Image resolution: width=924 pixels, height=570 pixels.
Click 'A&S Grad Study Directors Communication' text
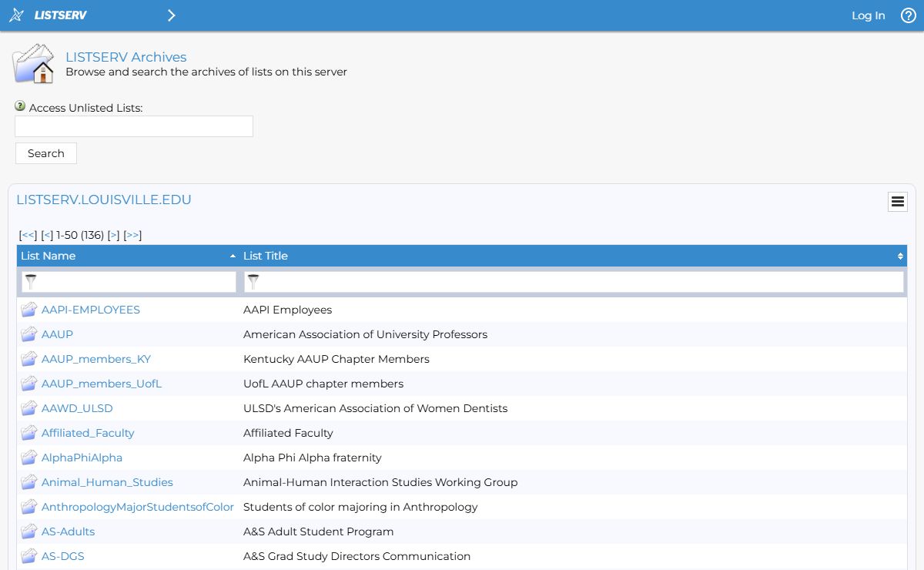(357, 556)
